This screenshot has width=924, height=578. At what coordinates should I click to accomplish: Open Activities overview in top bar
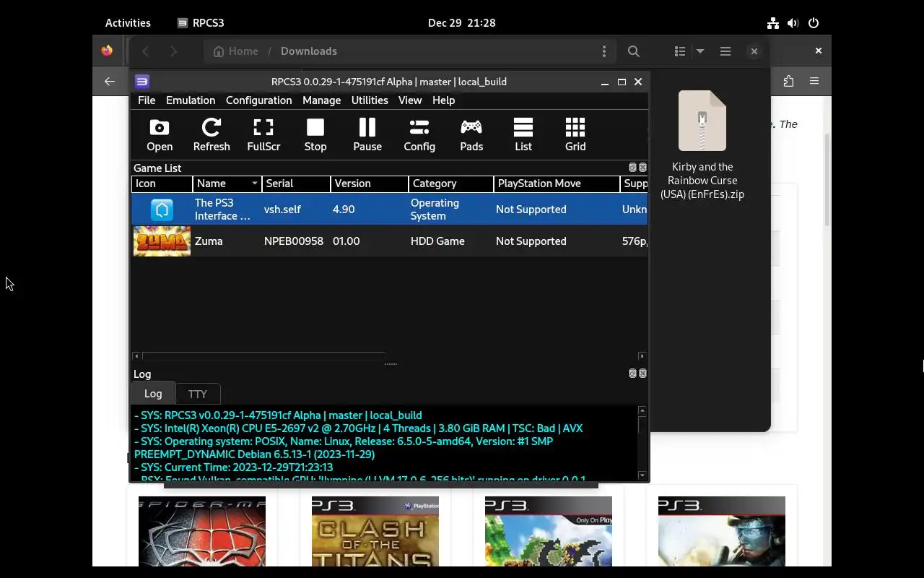pyautogui.click(x=128, y=23)
